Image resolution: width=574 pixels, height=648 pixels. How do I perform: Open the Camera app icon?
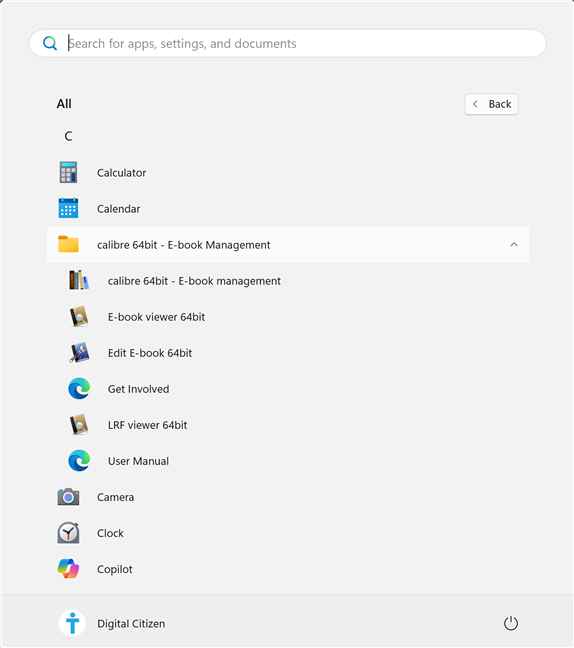tap(68, 497)
